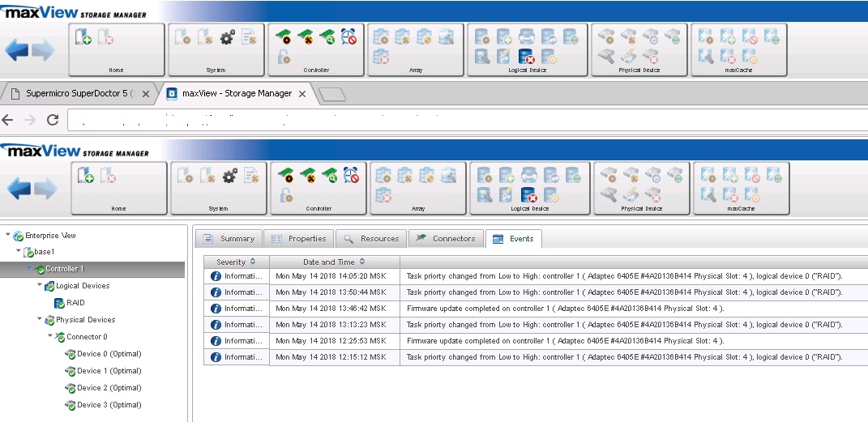Click the logical device gear icon in the lower toolbar
Image resolution: width=868 pixels, height=422 pixels.
coord(485,176)
